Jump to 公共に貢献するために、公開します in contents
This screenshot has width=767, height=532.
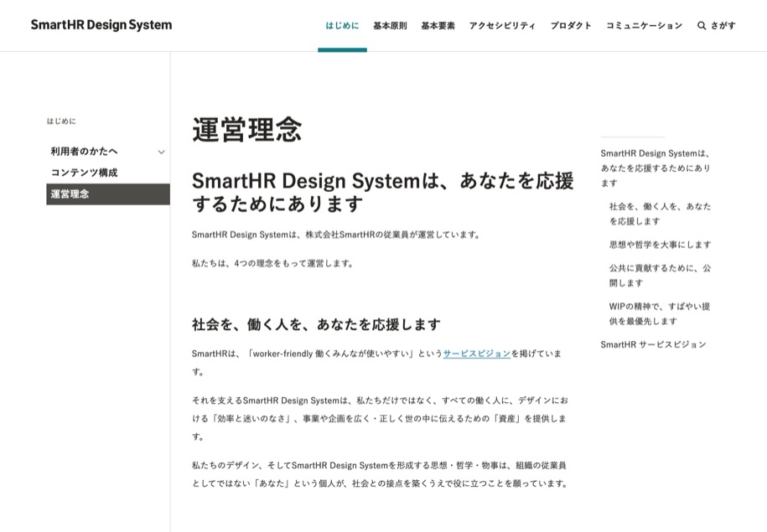(660, 276)
